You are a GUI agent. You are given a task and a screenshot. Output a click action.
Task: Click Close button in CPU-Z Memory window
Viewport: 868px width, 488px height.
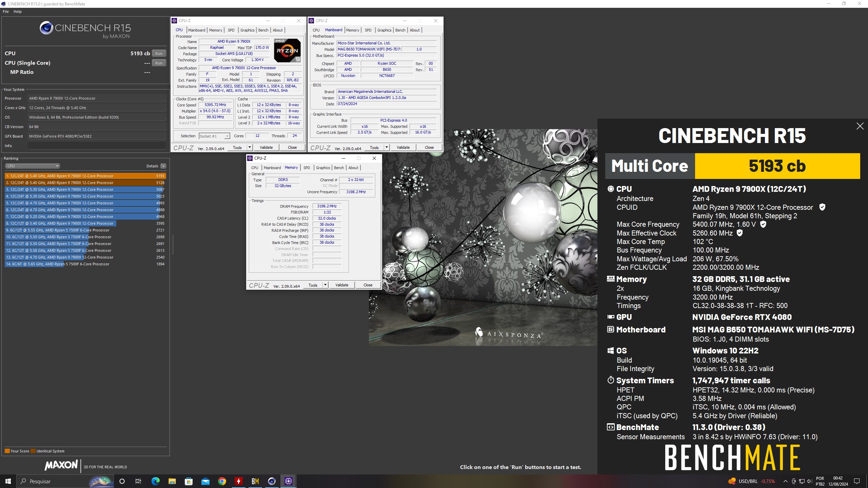coord(368,285)
